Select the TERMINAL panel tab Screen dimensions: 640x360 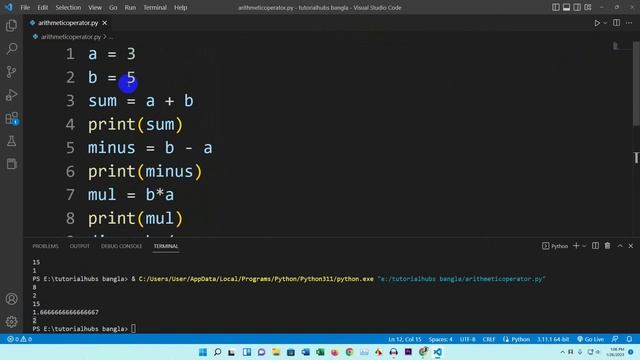[x=166, y=246]
